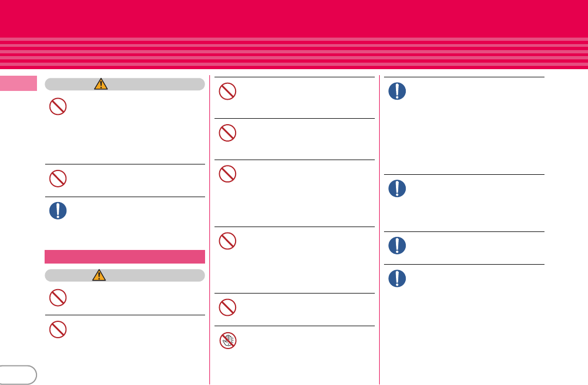Select prohibition icon directly above wet hands icon
Screen dimensions: 588x385
pyautogui.click(x=227, y=307)
